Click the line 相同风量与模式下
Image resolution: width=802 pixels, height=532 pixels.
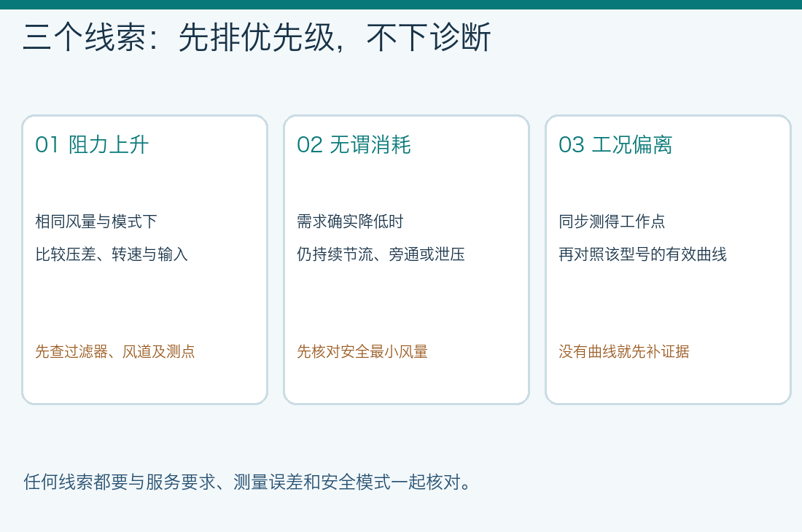[96, 222]
